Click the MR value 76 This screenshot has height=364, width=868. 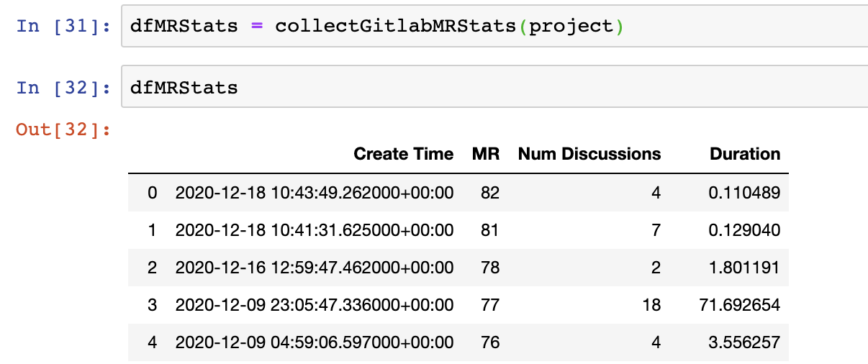(x=490, y=342)
